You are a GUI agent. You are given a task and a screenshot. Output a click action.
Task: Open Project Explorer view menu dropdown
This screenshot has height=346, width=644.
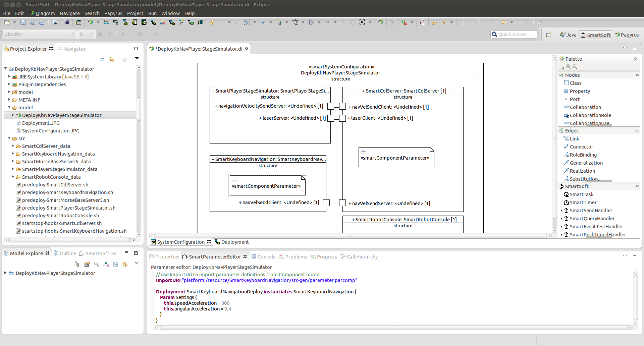137,59
